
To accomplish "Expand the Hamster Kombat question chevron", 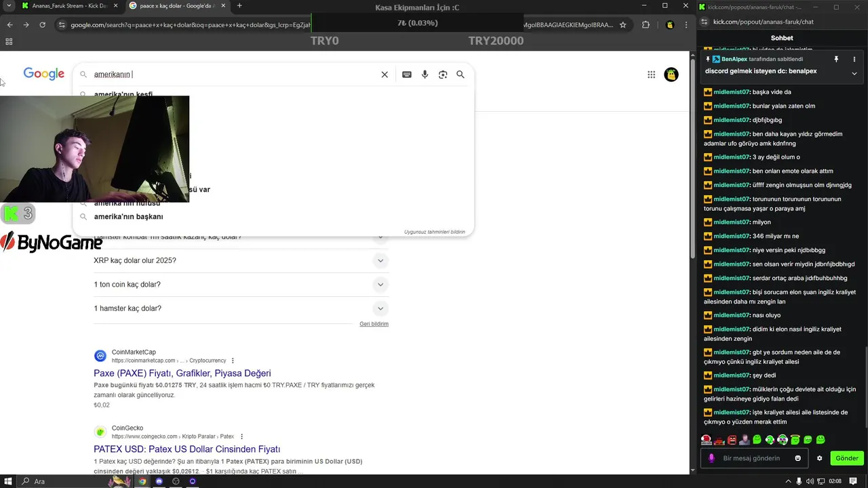I will pos(380,237).
